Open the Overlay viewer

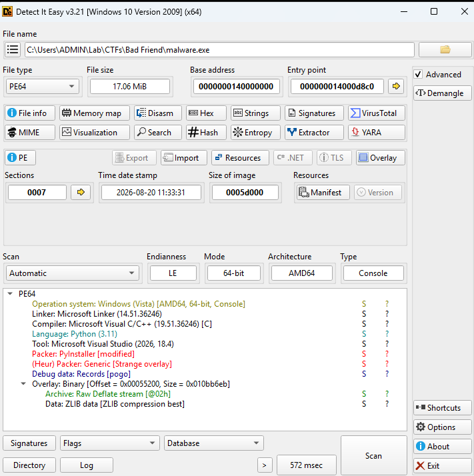[381, 158]
